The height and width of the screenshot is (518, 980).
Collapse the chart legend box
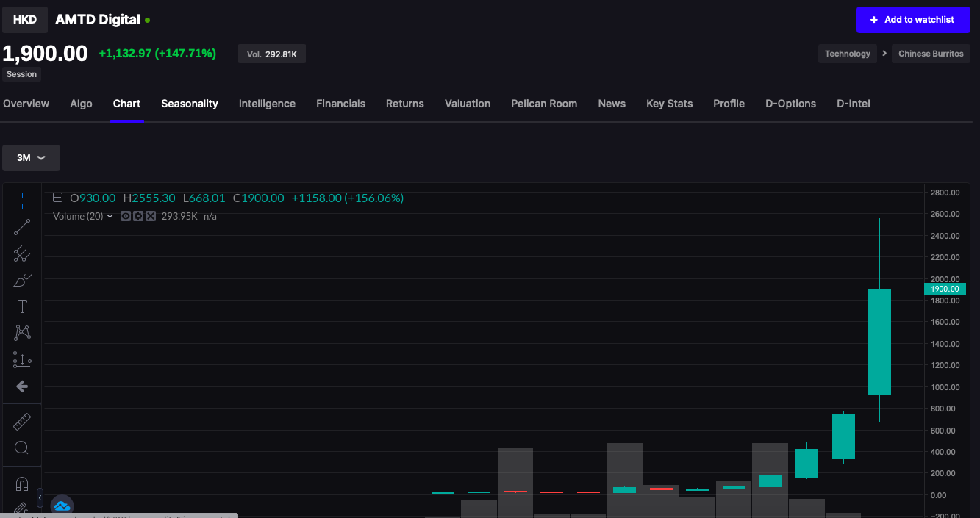pyautogui.click(x=57, y=198)
